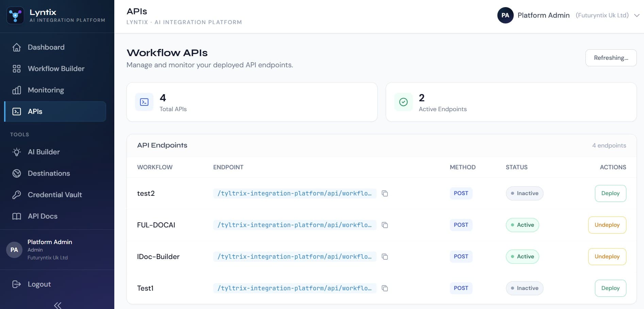Image resolution: width=644 pixels, height=309 pixels.
Task: Click the API Endpoints section title
Action: (162, 145)
